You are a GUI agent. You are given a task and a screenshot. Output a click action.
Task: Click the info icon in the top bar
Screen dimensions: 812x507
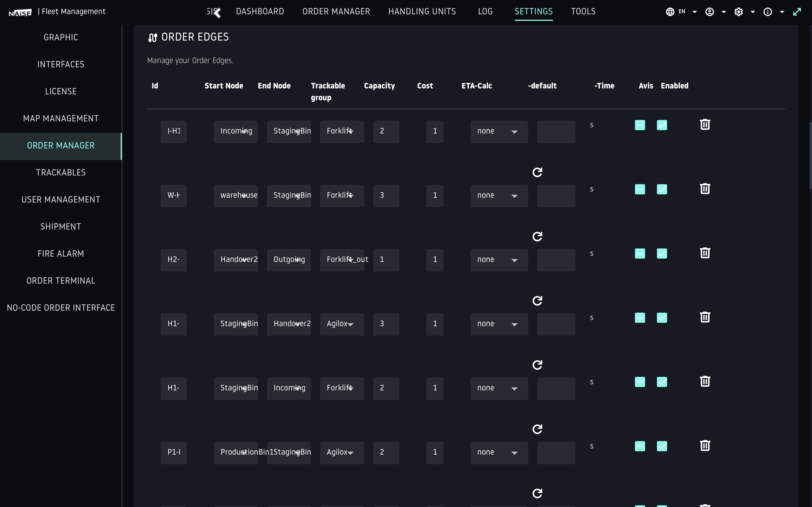tap(768, 12)
